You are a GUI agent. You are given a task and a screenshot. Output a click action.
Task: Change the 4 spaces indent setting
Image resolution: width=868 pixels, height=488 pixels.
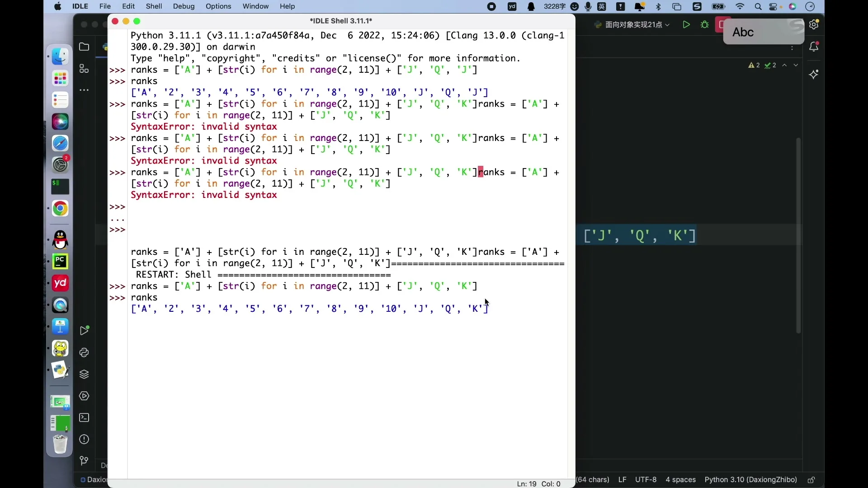pos(680,480)
